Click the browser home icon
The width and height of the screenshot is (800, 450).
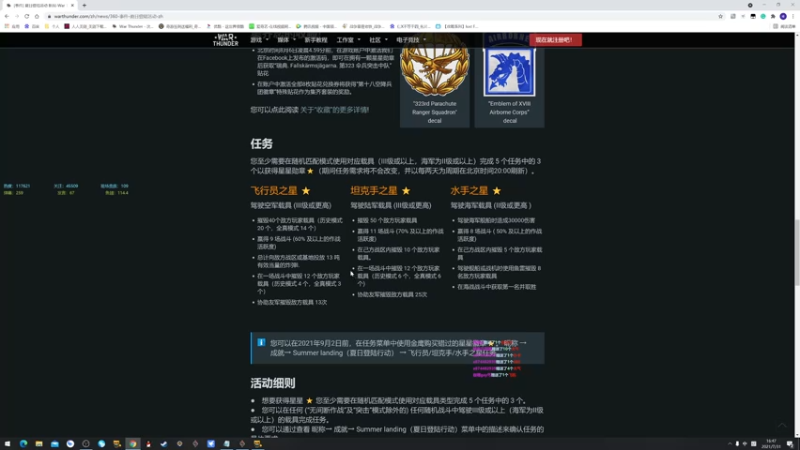pos(37,16)
